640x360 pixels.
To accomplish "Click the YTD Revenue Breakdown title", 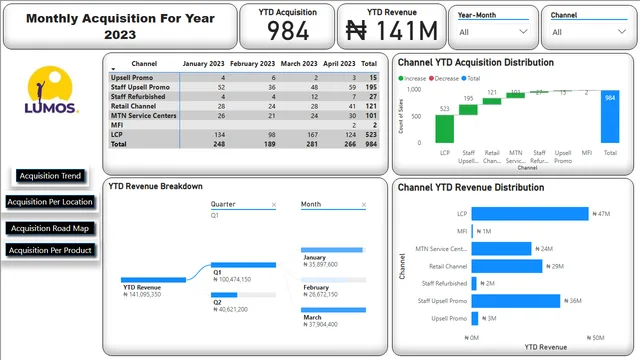I will tap(156, 186).
